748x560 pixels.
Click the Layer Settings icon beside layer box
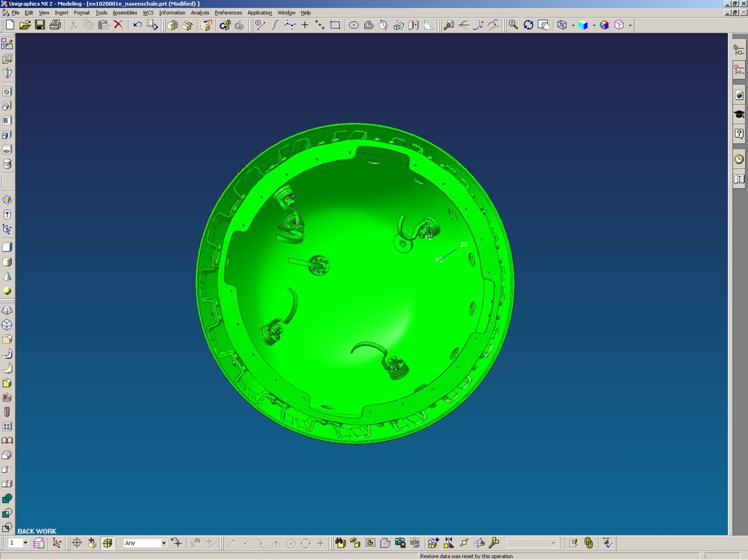(39, 543)
